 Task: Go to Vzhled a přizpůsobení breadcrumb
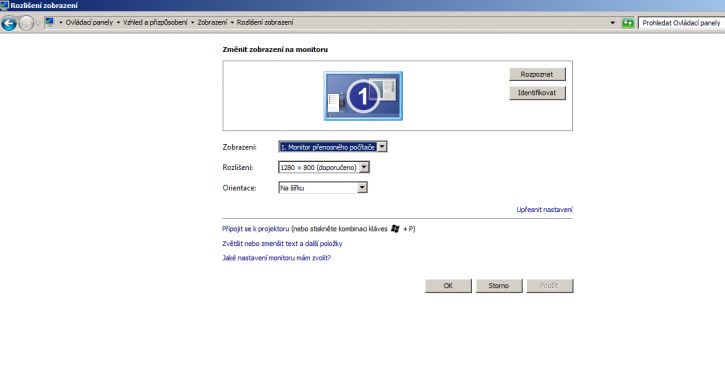[155, 22]
